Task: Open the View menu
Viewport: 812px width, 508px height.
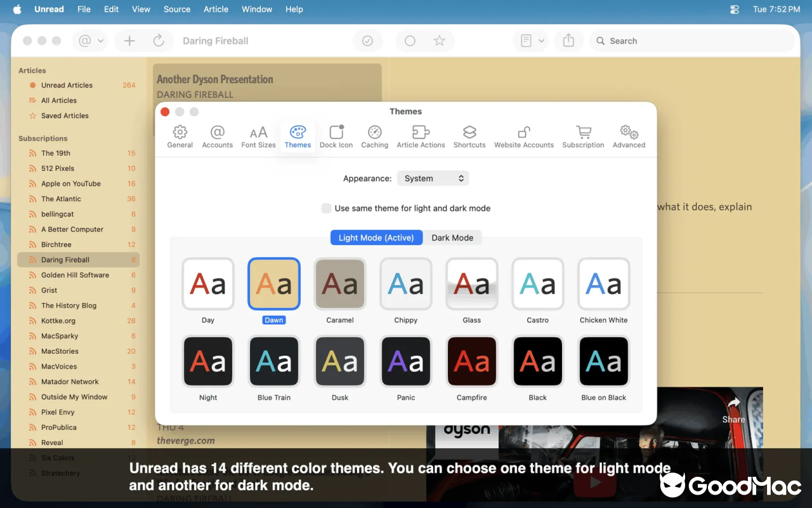Action: click(141, 9)
